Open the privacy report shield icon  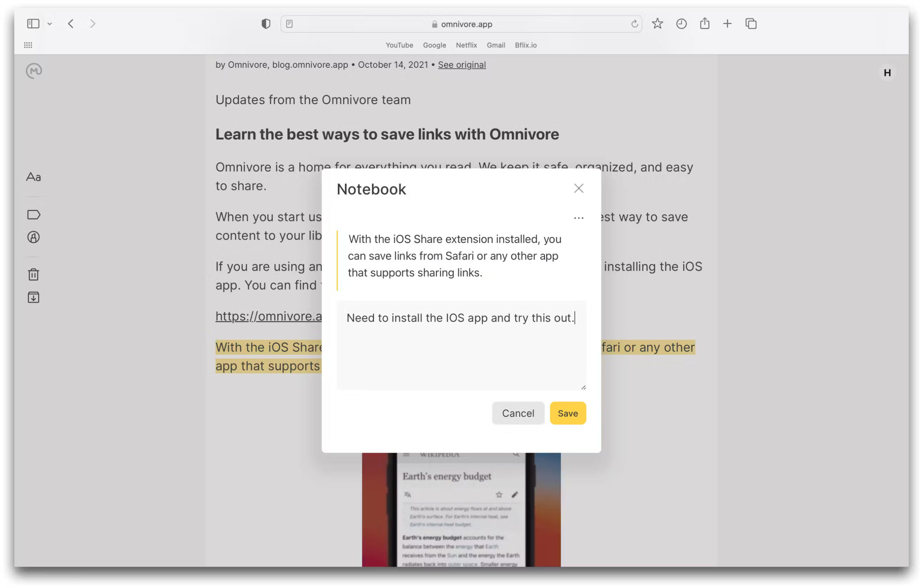[x=266, y=24]
